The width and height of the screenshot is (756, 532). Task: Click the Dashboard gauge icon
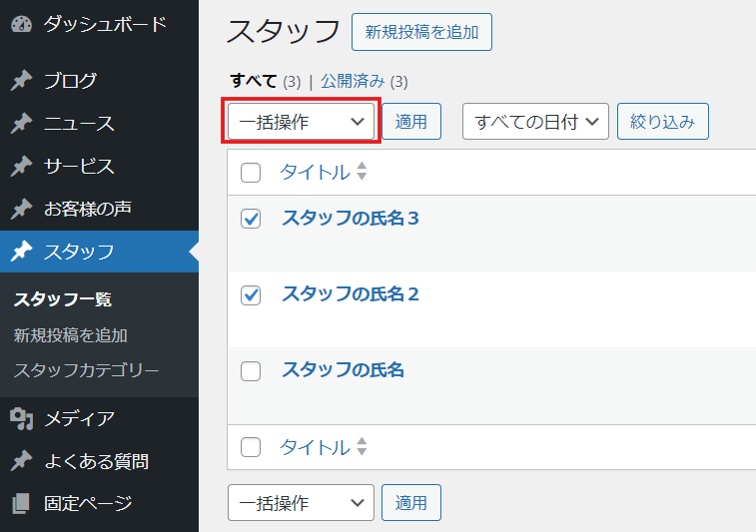pos(21,24)
